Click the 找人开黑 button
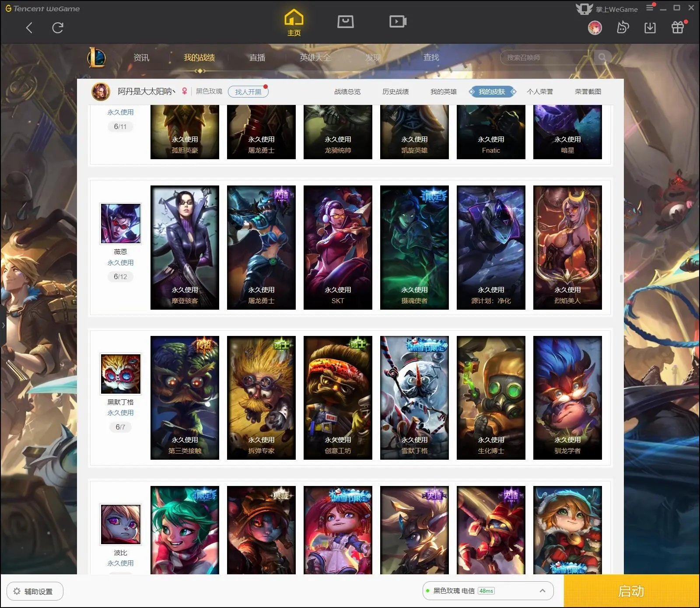The image size is (700, 608). point(248,92)
